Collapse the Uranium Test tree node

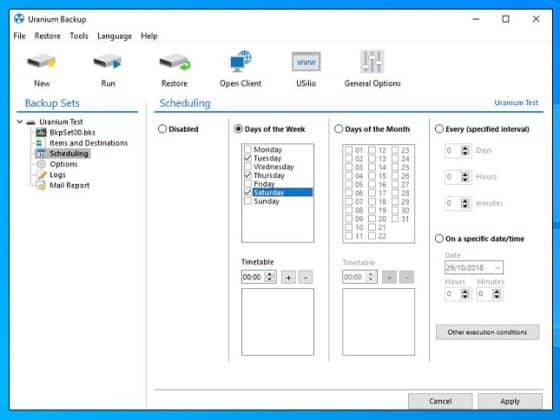click(x=20, y=122)
